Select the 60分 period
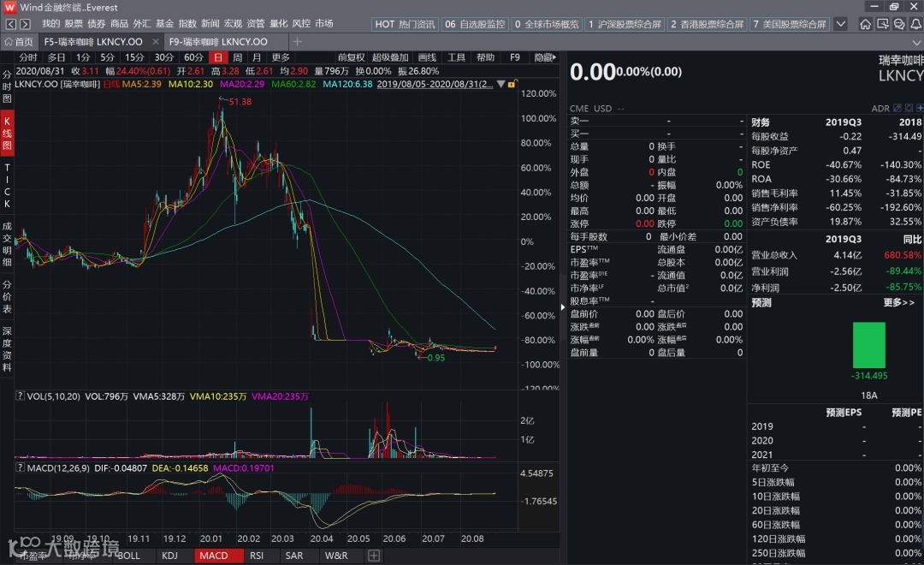Screen dimensions: 924x565 pos(193,57)
